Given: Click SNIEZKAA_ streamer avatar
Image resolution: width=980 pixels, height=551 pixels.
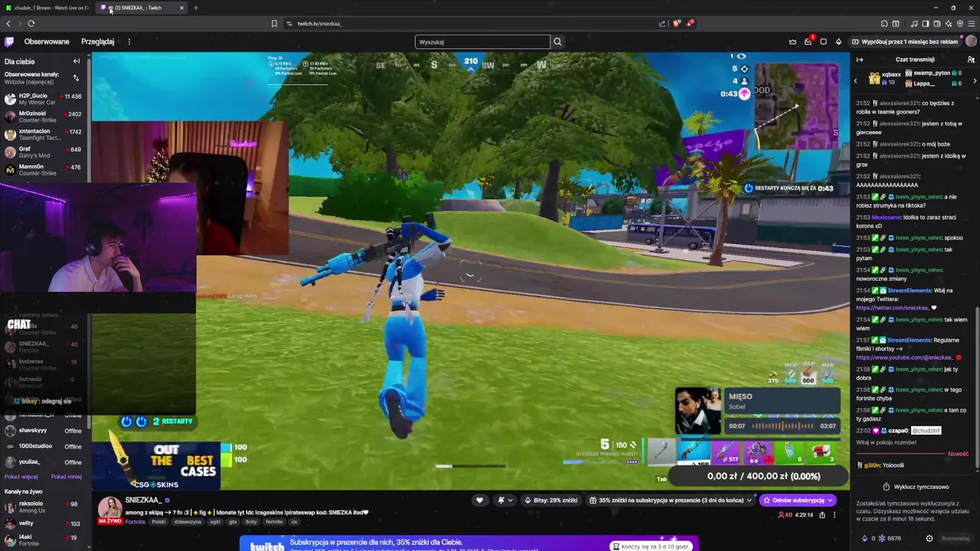Looking at the screenshot, I should 109,508.
